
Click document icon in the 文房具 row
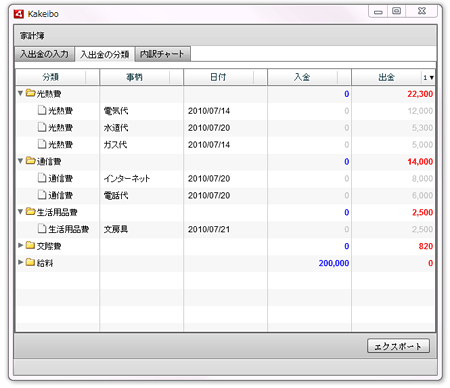[x=42, y=229]
